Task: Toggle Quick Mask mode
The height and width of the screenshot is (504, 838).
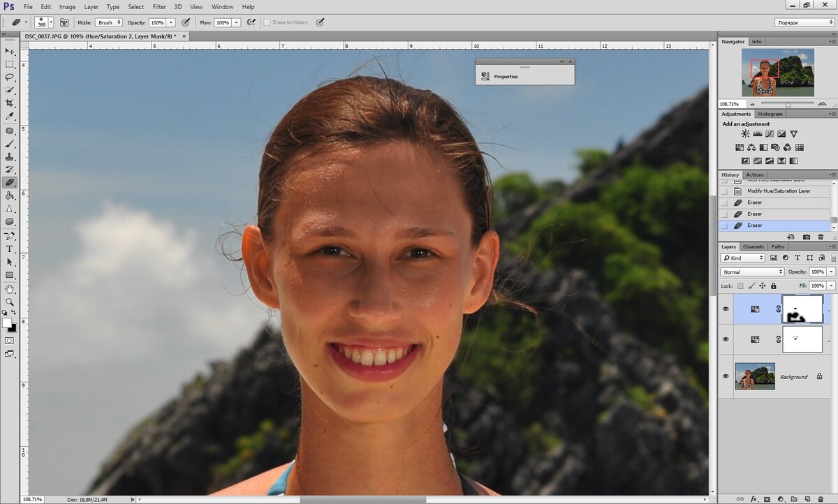Action: (10, 340)
